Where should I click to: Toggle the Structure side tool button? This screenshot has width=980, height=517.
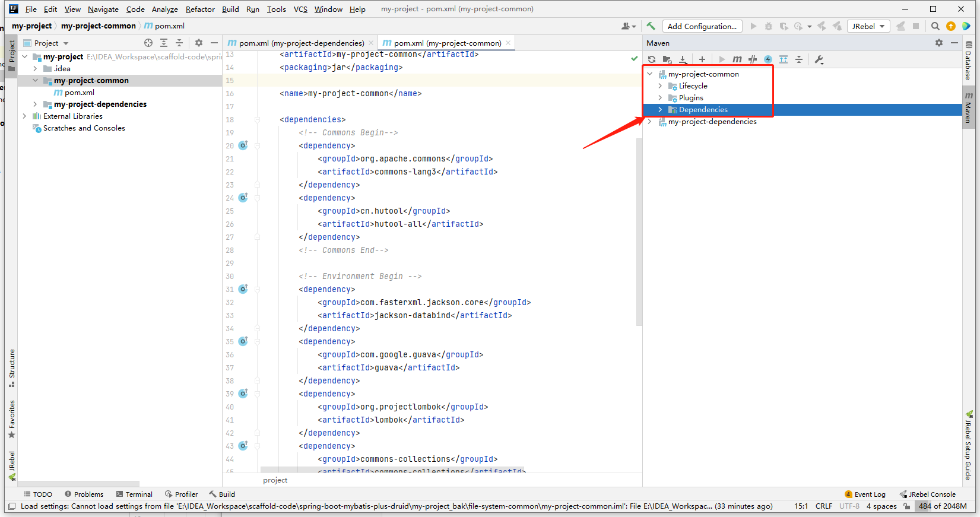11,368
